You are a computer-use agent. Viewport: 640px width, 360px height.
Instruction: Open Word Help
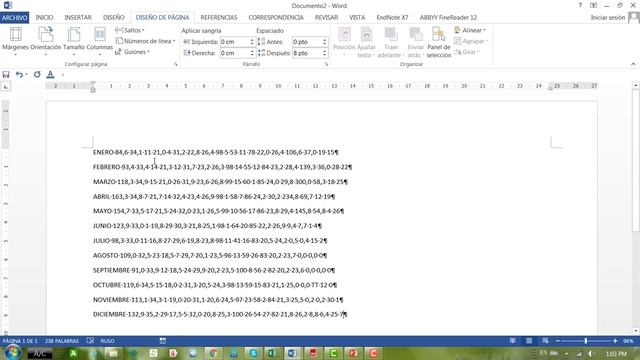(x=580, y=5)
